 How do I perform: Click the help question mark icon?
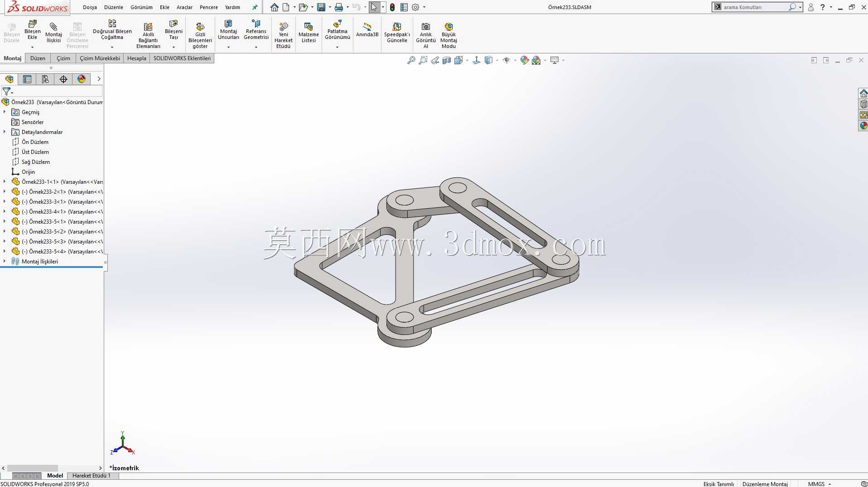(x=823, y=7)
